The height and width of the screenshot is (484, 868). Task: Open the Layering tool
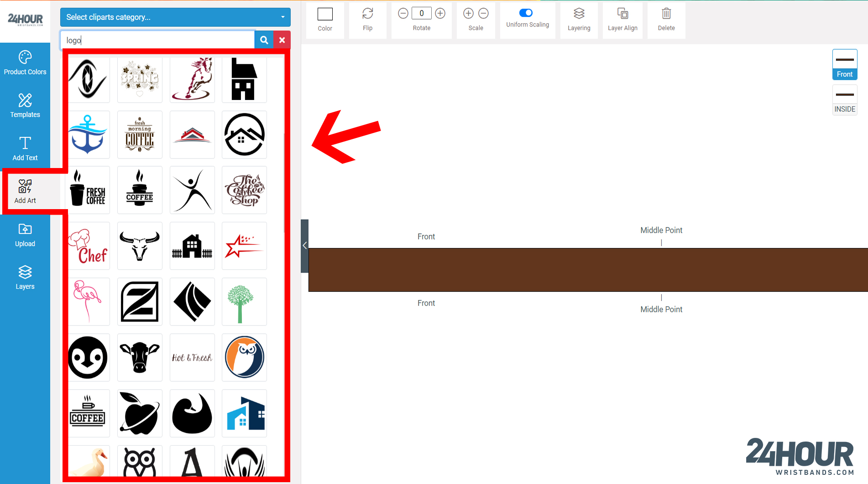pos(579,20)
